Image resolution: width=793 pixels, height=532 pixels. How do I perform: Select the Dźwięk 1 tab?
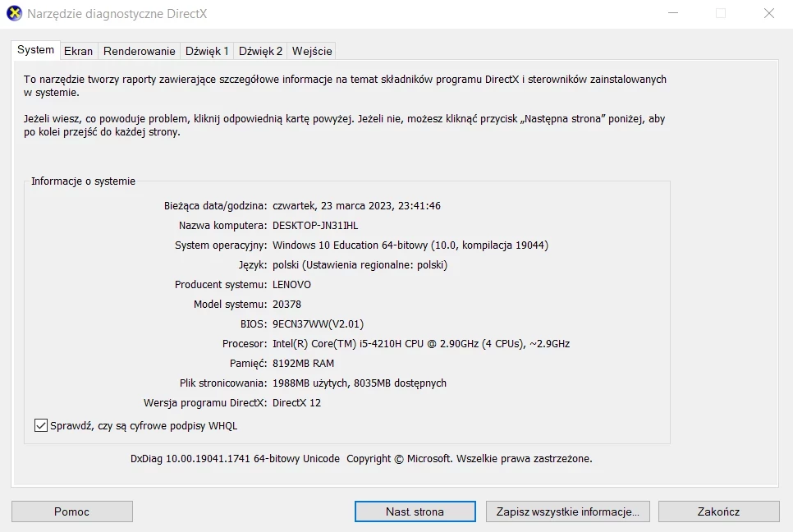[206, 50]
